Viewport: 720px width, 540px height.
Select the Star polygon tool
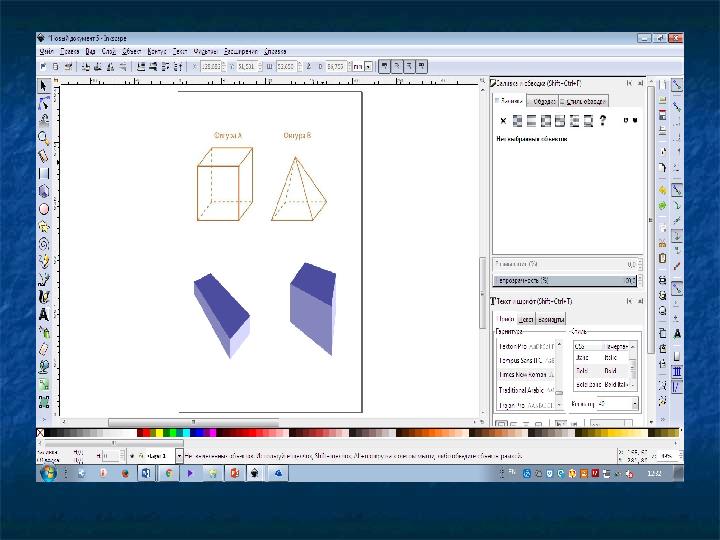(44, 226)
